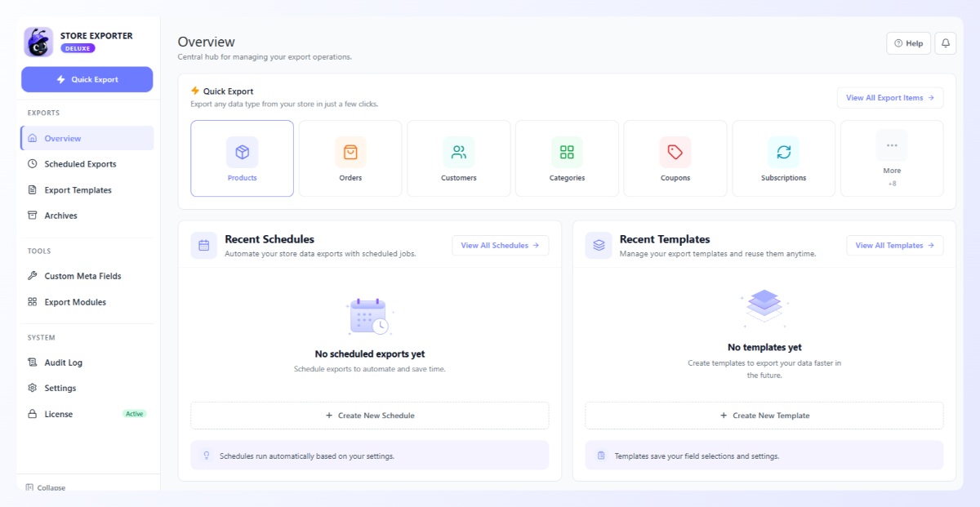Go to Export Templates page
This screenshot has width=980, height=507.
point(87,190)
